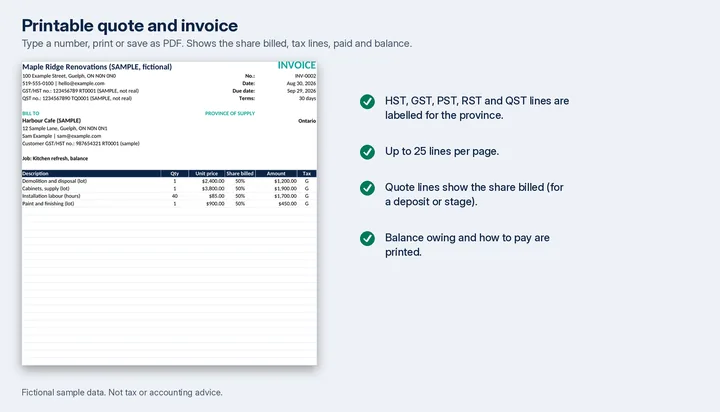Click the Amount column header
This screenshot has width=720, height=412.
276,174
